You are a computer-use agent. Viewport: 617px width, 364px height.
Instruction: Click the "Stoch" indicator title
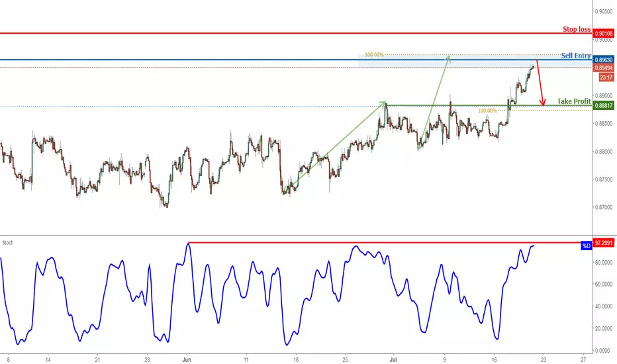[8, 243]
